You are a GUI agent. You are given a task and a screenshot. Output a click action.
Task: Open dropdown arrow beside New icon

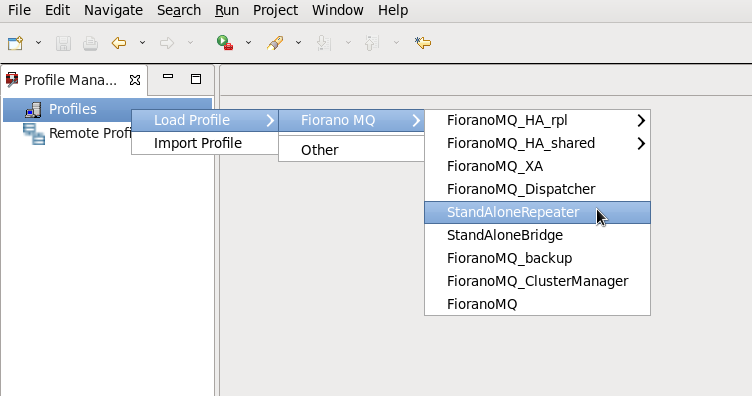pos(38,43)
